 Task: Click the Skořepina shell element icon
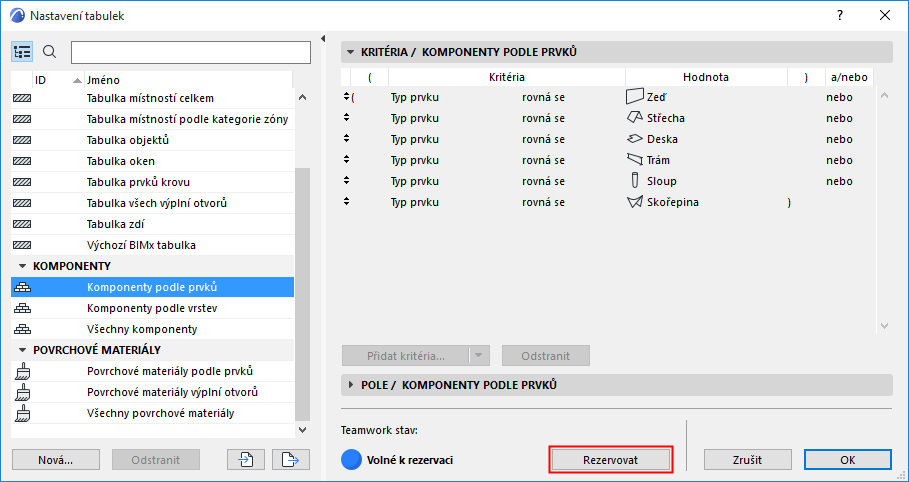[632, 202]
